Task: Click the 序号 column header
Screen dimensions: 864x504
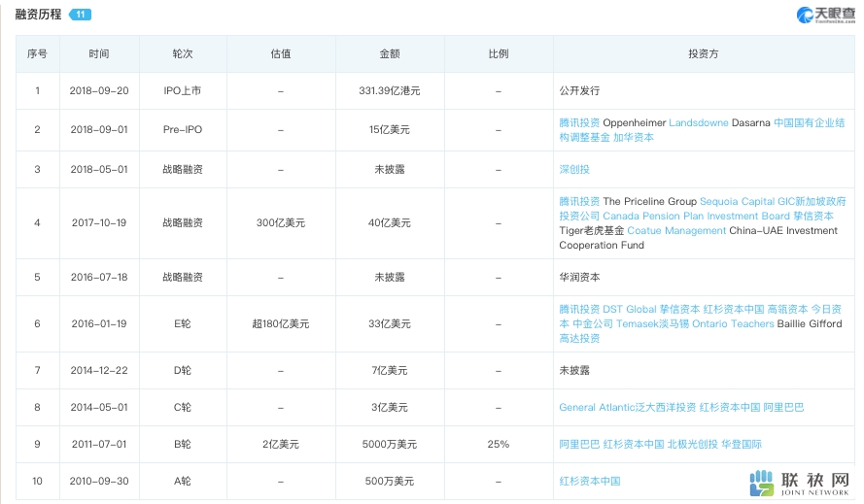Action: (37, 53)
